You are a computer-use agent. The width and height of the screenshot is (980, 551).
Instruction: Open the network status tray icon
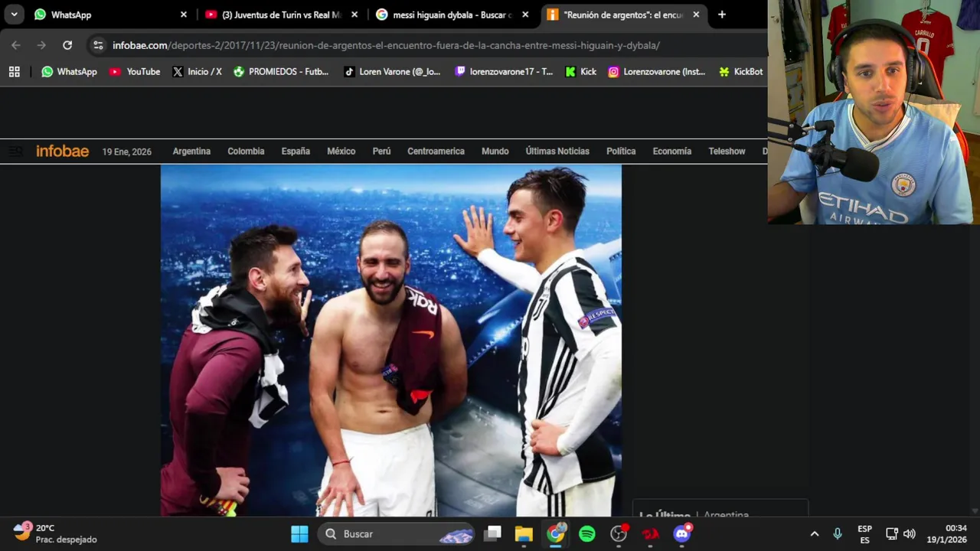892,534
